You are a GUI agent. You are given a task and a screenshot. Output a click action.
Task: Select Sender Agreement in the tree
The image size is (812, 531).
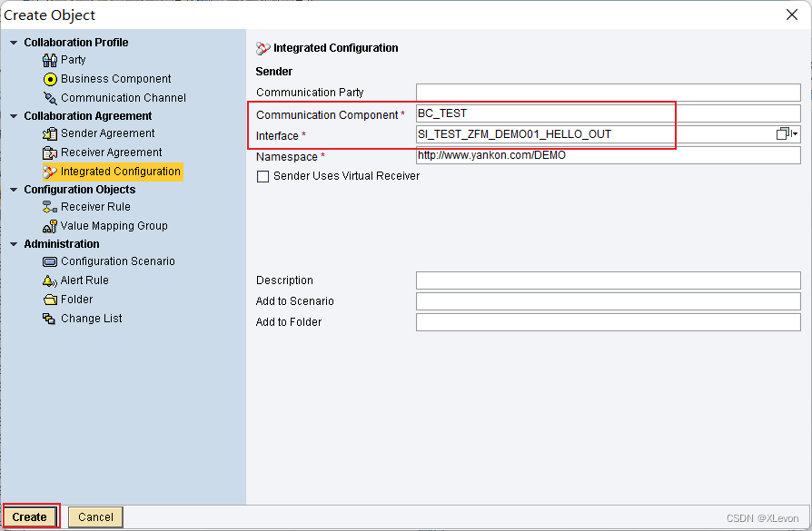pos(108,133)
